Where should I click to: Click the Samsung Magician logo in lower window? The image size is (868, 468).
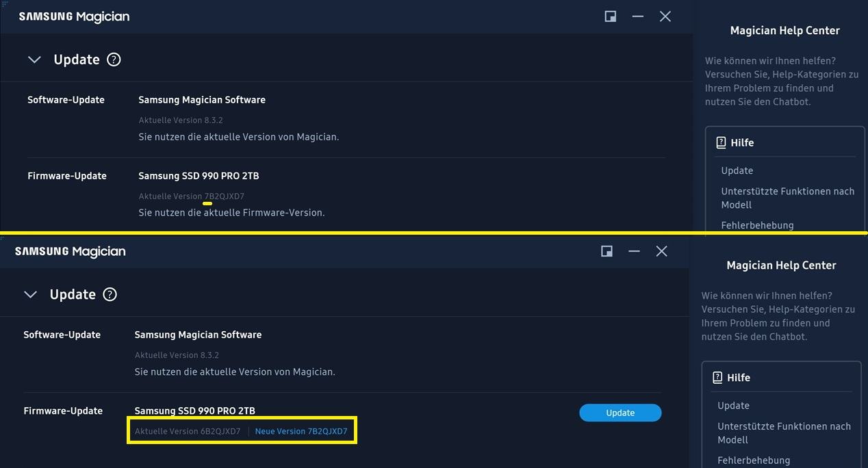coord(70,251)
